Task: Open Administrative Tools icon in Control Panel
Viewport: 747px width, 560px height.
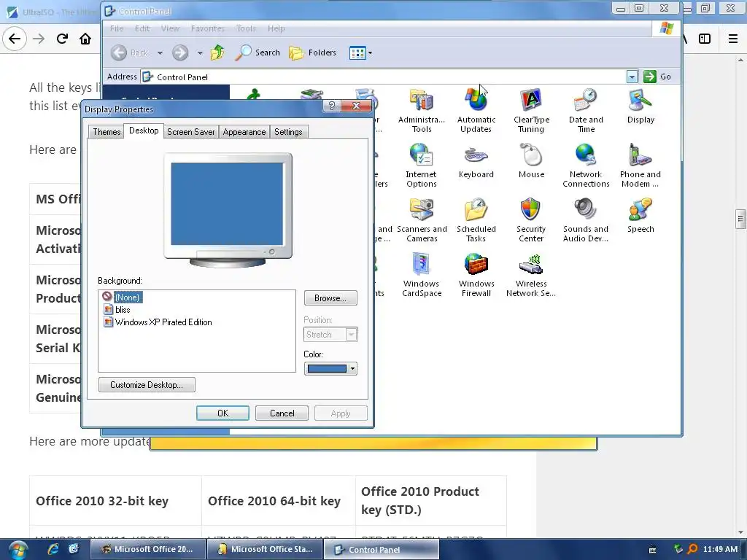Action: click(421, 110)
